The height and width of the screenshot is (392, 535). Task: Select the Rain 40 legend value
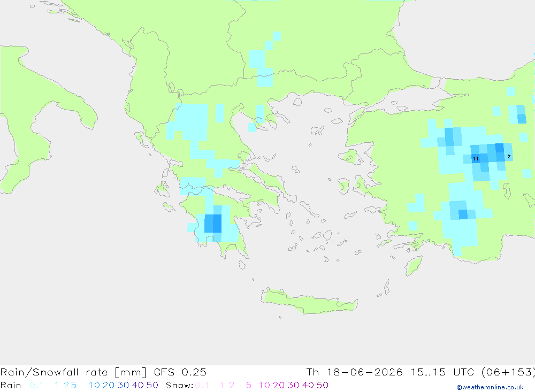[138, 385]
